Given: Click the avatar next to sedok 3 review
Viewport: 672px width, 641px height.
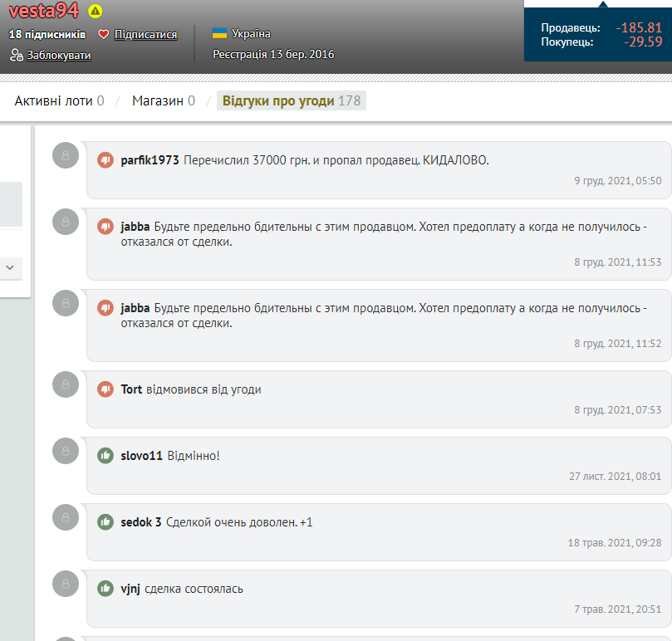Looking at the screenshot, I should point(66,517).
